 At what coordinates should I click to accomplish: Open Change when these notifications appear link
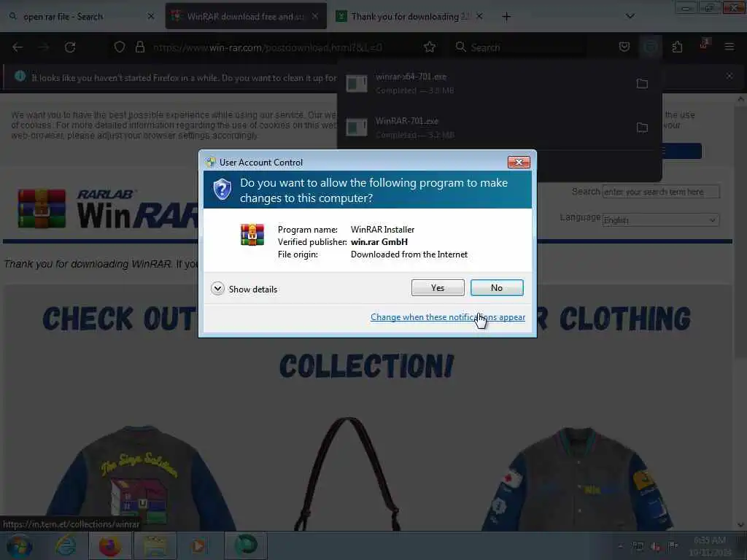coord(448,317)
